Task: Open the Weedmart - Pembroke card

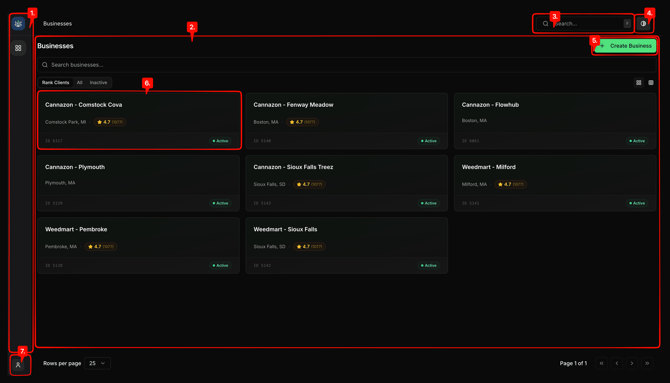Action: (138, 245)
